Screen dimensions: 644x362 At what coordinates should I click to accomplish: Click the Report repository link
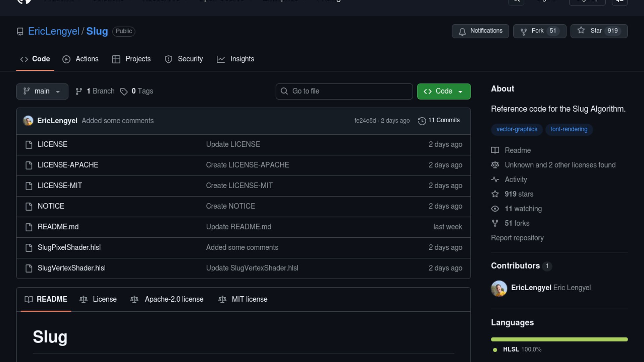coord(517,238)
